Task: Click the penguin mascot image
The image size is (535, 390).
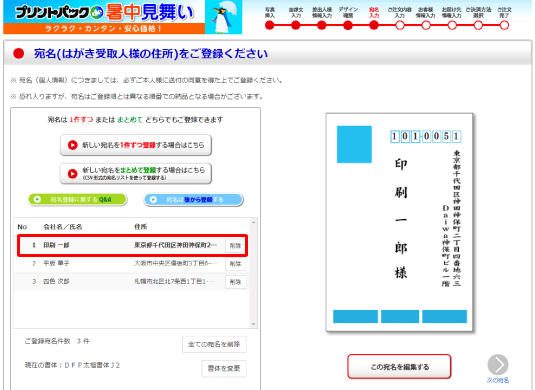Action: pos(223,17)
